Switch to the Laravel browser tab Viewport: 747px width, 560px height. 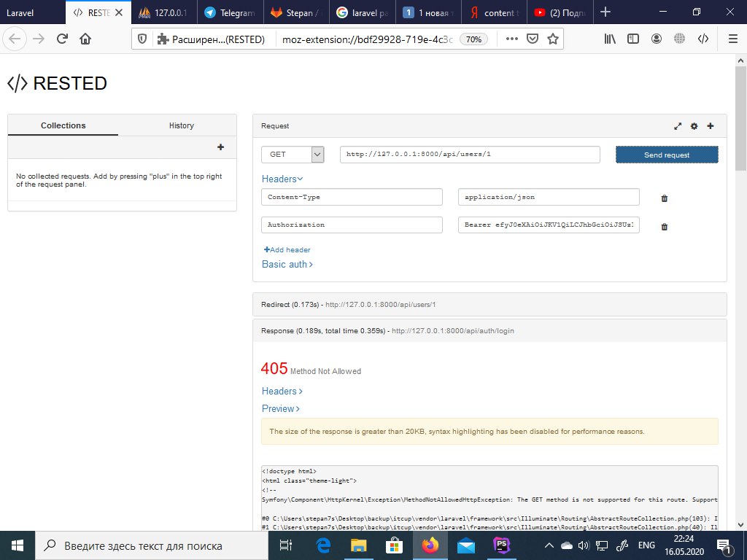click(32, 12)
